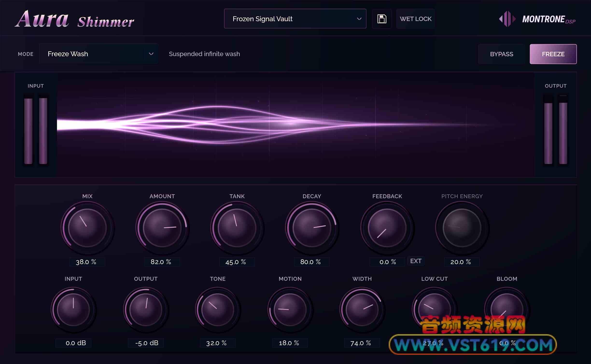Click the WIDTH knob
The width and height of the screenshot is (591, 364).
362,310
